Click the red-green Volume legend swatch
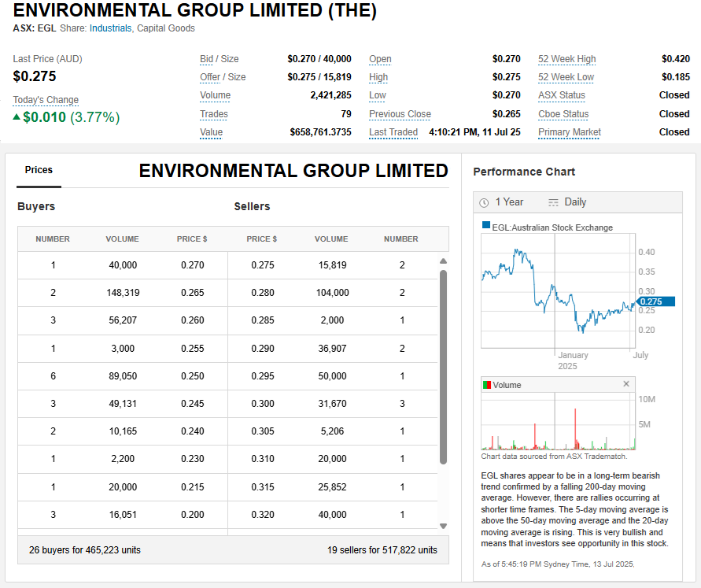 [485, 385]
